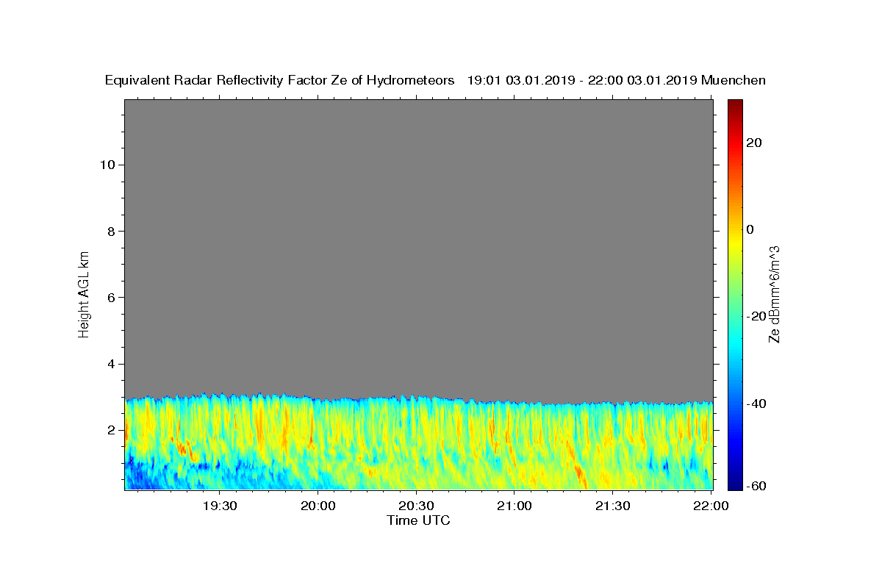Click the colorbar value '20'
This screenshot has width=882, height=588.
755,143
